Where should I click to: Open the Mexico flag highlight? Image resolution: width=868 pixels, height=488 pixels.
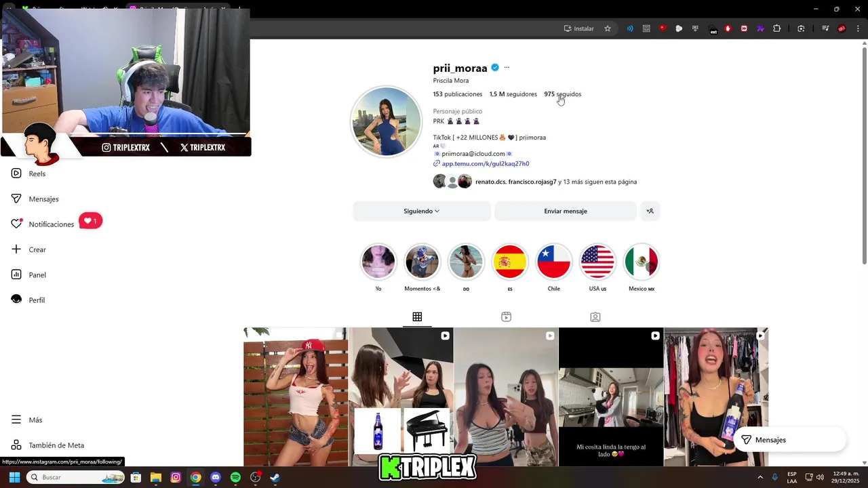pyautogui.click(x=642, y=262)
